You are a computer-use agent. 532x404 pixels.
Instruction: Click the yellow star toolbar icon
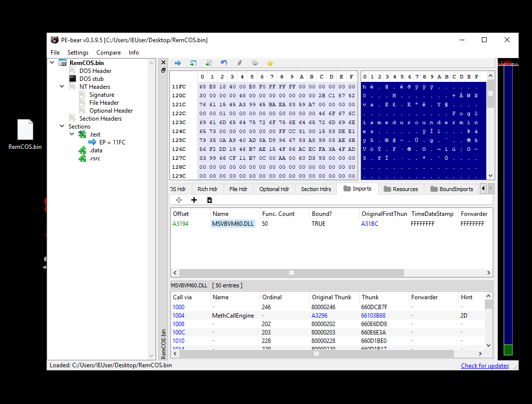pyautogui.click(x=270, y=63)
